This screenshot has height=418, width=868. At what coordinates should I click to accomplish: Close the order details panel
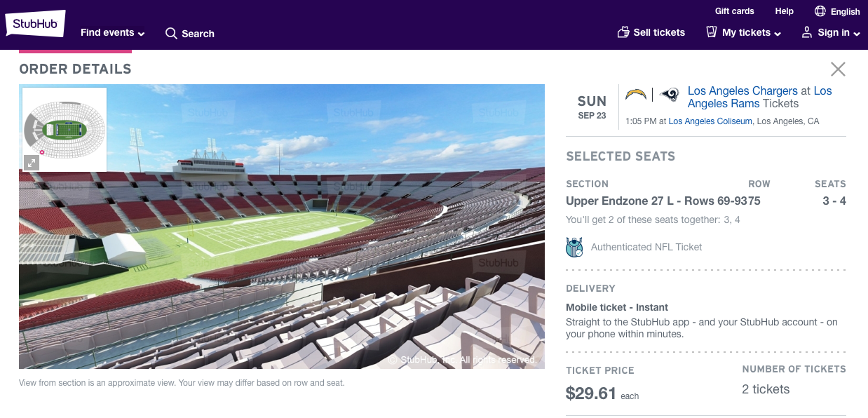838,69
